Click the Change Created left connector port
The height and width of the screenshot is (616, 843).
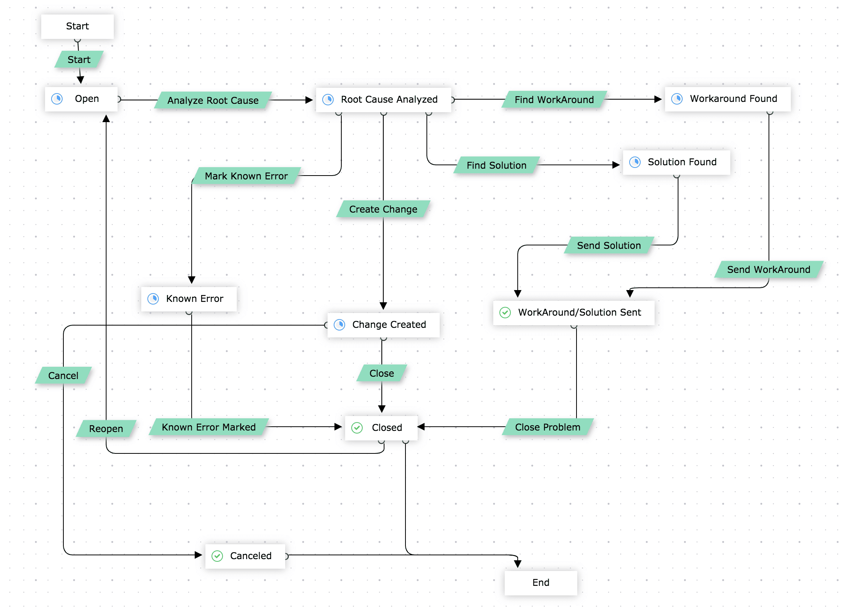point(326,325)
